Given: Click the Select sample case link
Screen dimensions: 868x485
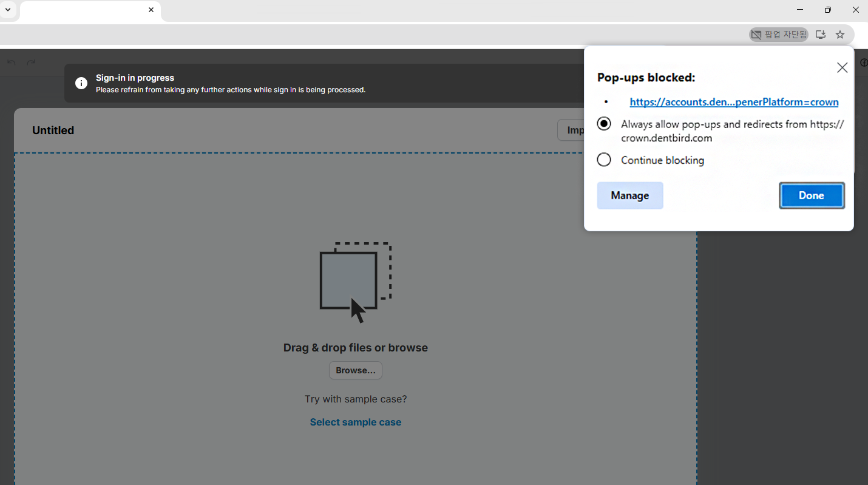Looking at the screenshot, I should (356, 422).
